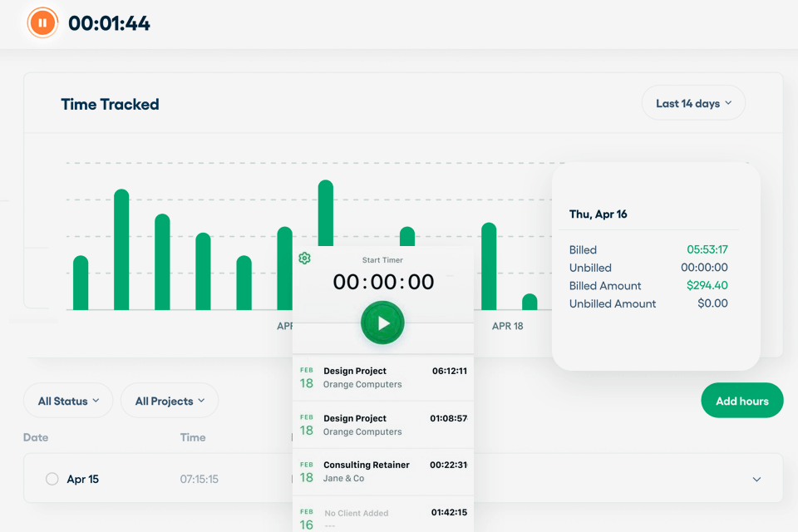Click the Unbilled Amount $0.00 value
This screenshot has height=532, width=798.
point(712,303)
